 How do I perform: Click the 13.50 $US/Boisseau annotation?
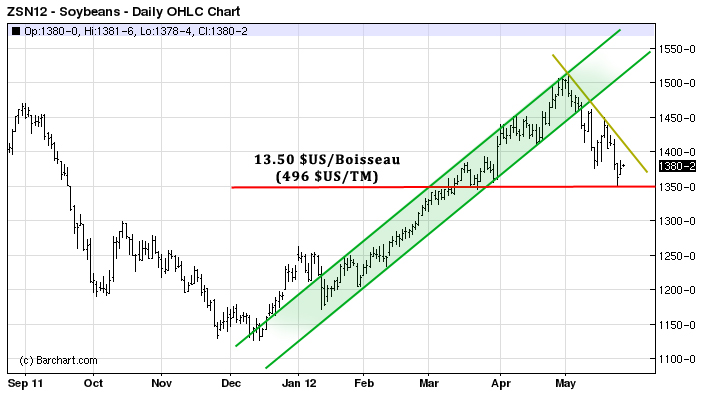coord(325,159)
